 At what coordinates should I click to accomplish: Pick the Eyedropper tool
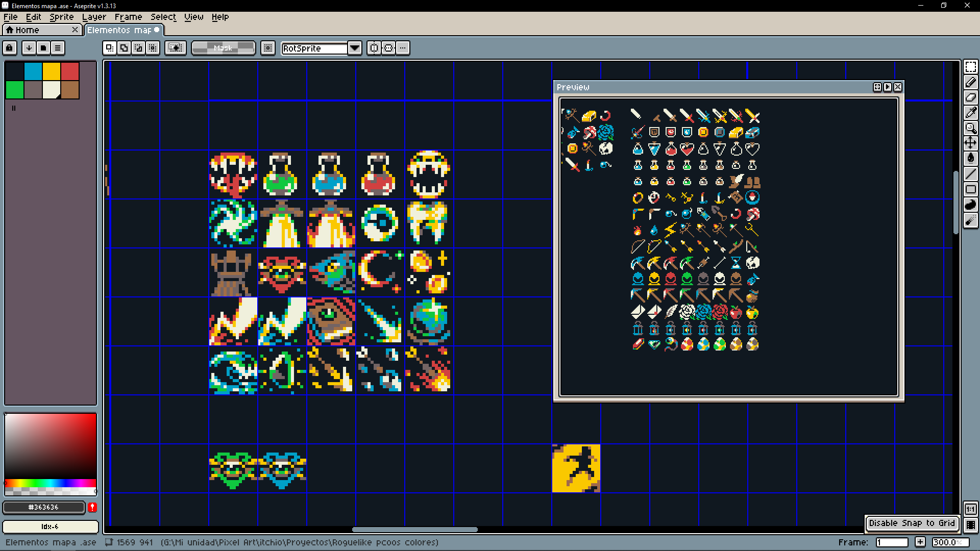point(970,113)
